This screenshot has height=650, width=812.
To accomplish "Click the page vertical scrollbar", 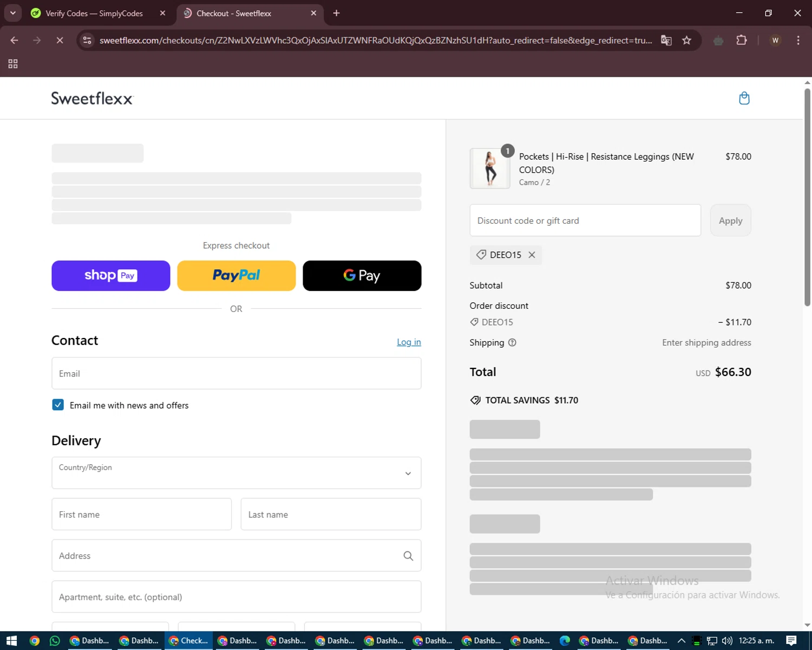I will pyautogui.click(x=807, y=198).
